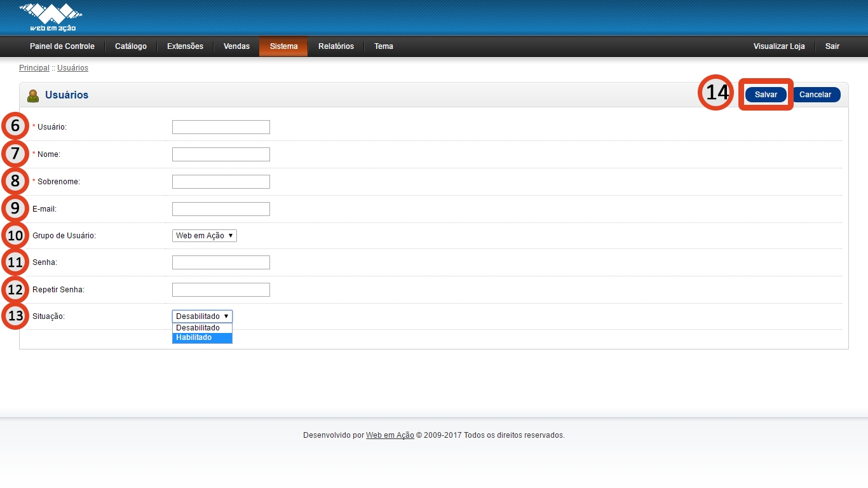Open Web em Ação footer link
Image resolution: width=868 pixels, height=488 pixels.
pos(390,435)
